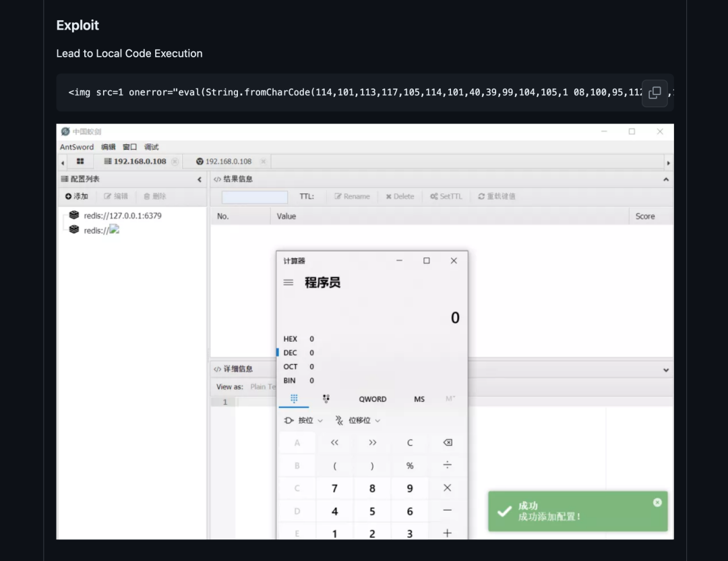
Task: Click calculator digit 9
Action: pyautogui.click(x=410, y=489)
